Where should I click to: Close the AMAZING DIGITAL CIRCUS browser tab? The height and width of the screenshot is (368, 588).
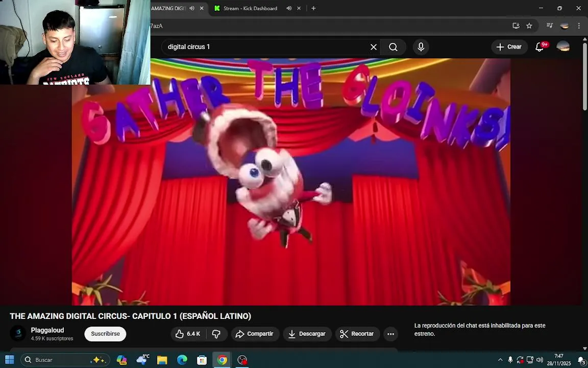(x=202, y=8)
